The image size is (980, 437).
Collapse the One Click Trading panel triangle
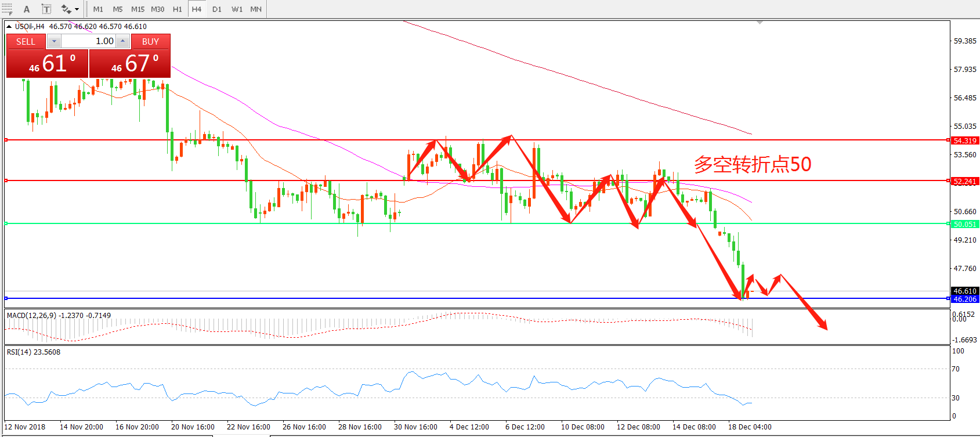pyautogui.click(x=9, y=26)
